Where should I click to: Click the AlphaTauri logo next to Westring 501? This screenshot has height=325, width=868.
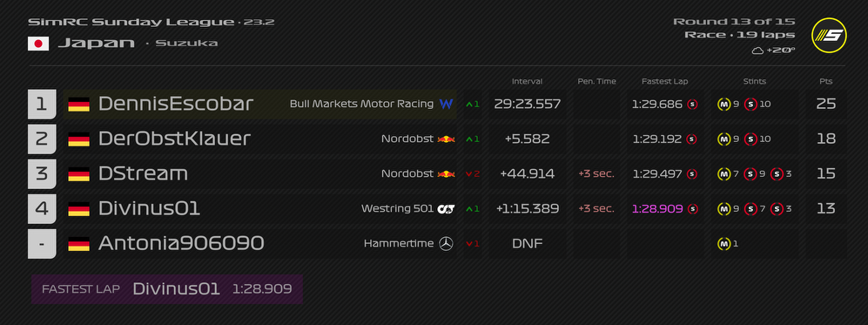click(x=446, y=209)
